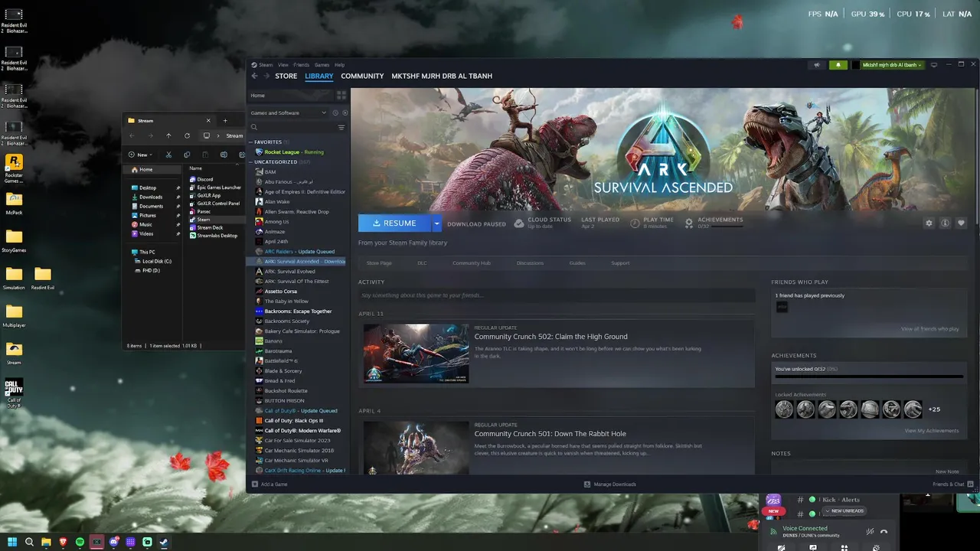
Task: Select Streamlabs Desktop in File Explorer
Action: pyautogui.click(x=215, y=236)
